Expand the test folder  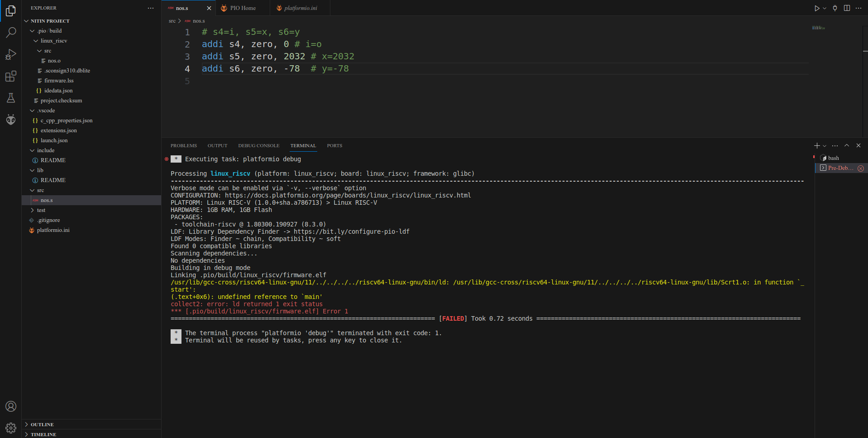click(91, 210)
